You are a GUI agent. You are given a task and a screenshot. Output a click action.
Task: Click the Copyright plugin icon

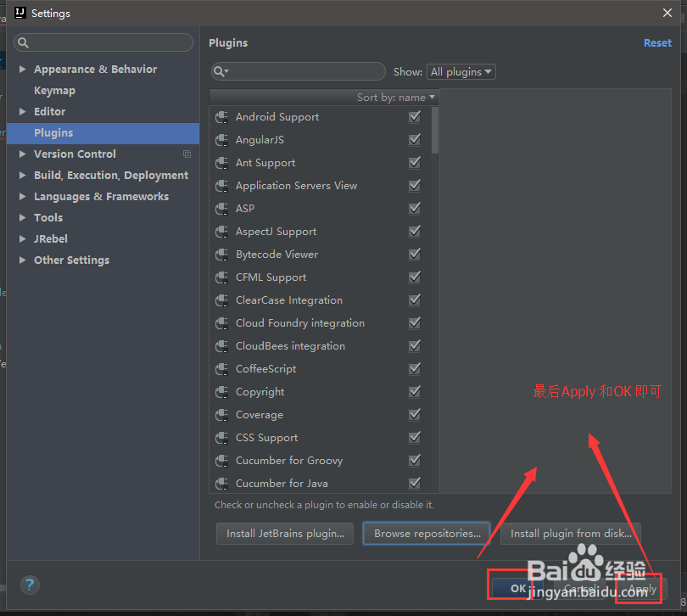pyautogui.click(x=221, y=392)
